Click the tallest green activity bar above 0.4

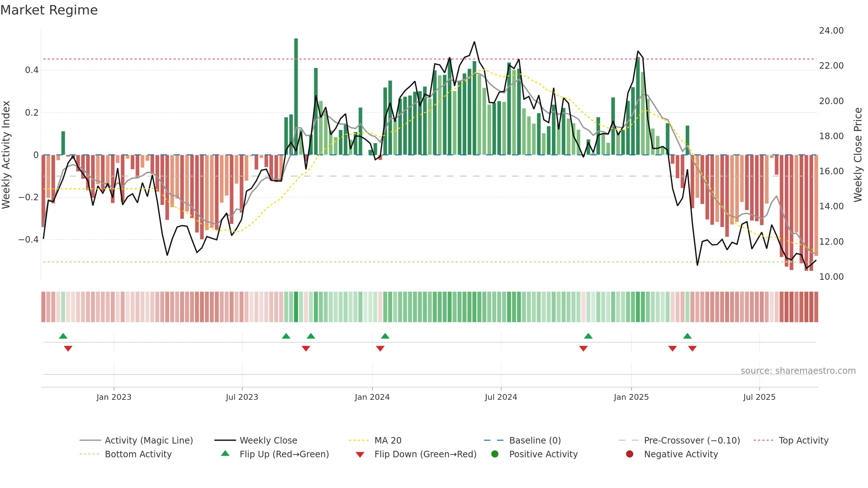296,97
